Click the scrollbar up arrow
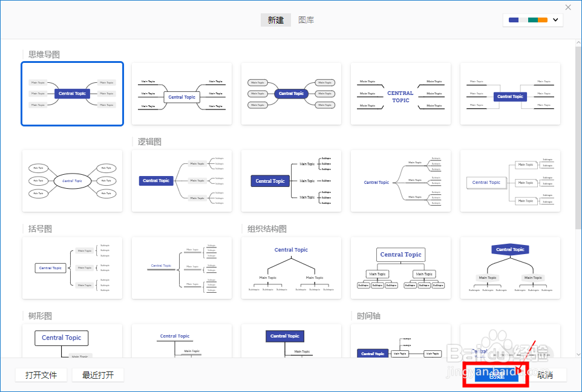 (x=578, y=43)
